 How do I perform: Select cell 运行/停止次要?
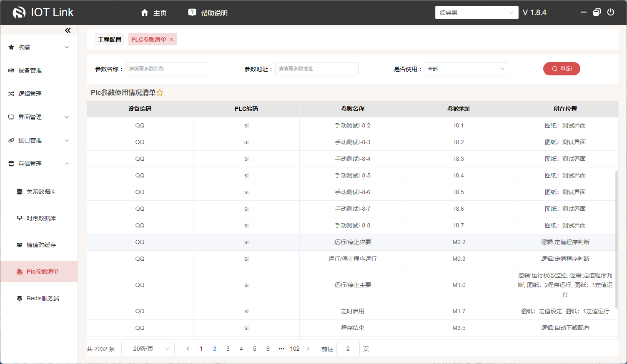353,242
